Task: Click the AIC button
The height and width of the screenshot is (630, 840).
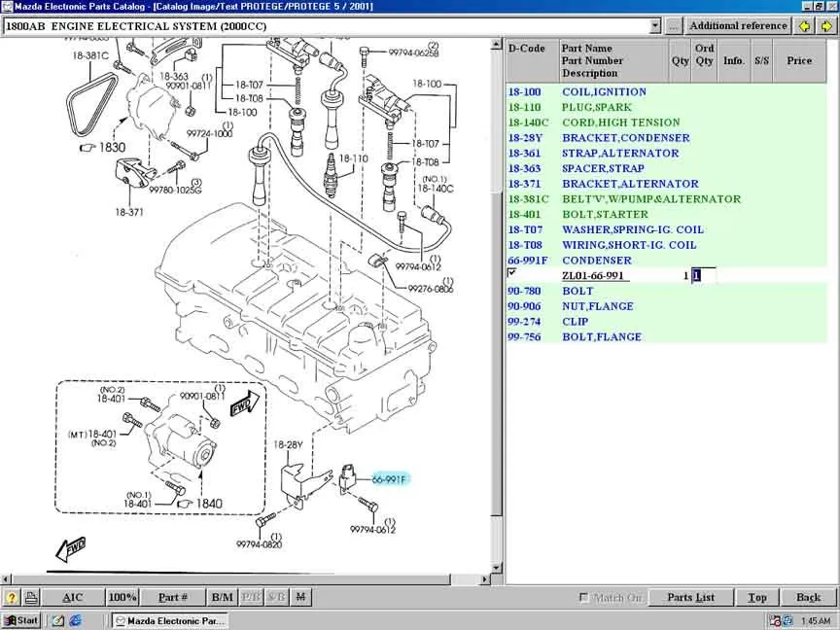Action: [x=73, y=597]
